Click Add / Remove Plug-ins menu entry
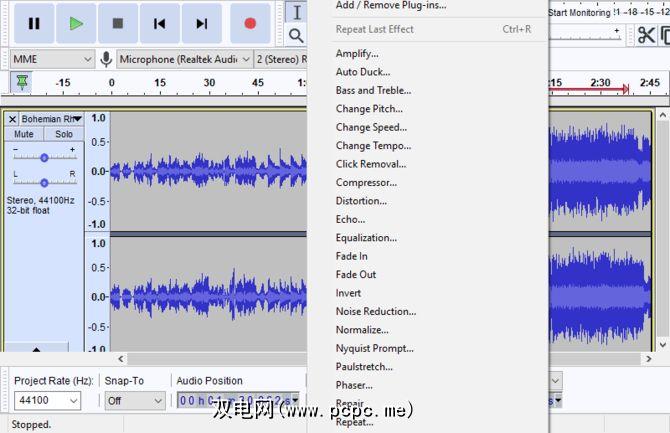The width and height of the screenshot is (670, 433). click(x=391, y=5)
